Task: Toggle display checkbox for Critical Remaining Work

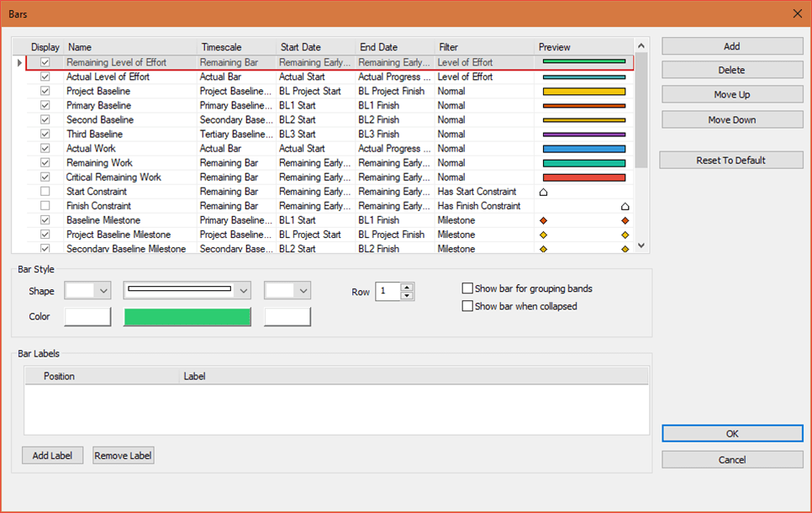Action: click(45, 177)
